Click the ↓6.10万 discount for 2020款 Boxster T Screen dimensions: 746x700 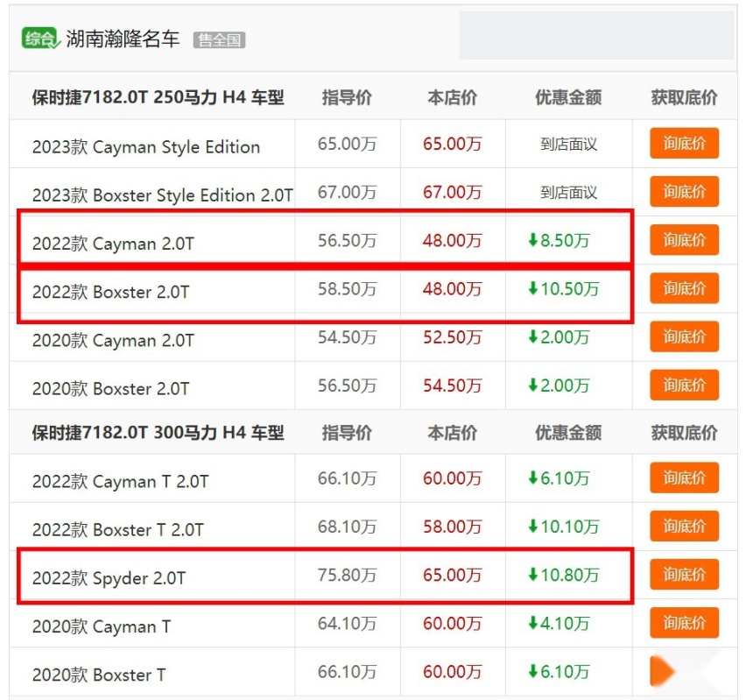tap(559, 672)
